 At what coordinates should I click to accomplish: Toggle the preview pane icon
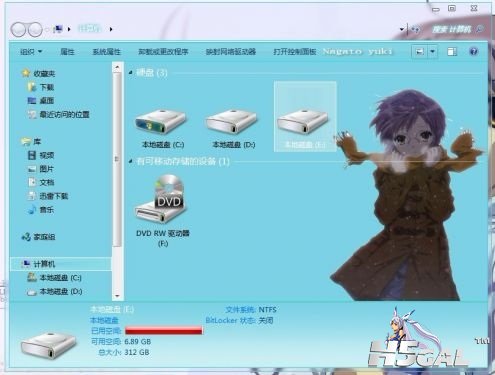[452, 52]
